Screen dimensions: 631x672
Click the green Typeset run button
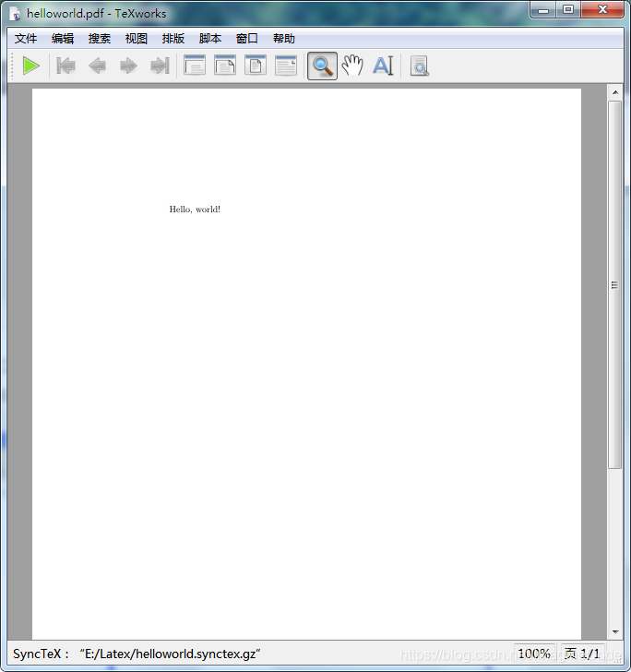point(31,66)
